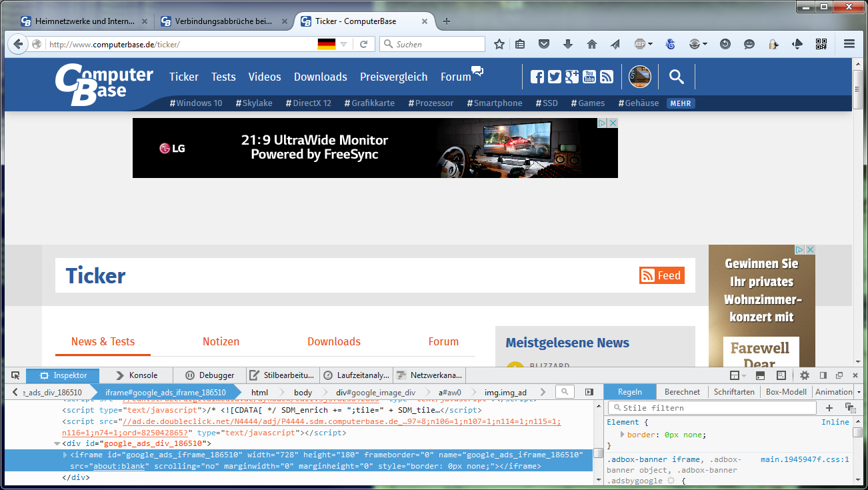Open the Netzwerkanalyse devtools tab

click(x=429, y=375)
